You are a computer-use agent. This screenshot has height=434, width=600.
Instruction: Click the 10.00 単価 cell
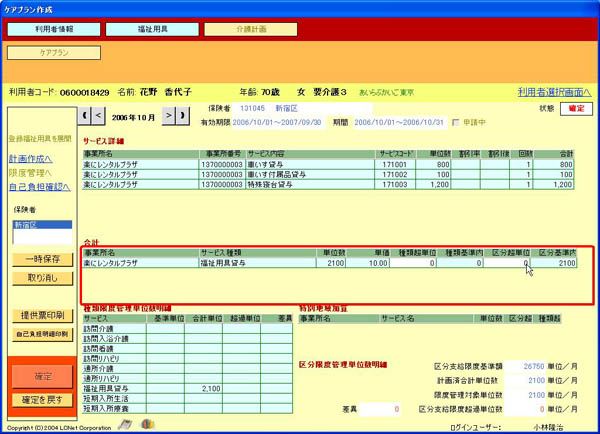point(368,263)
